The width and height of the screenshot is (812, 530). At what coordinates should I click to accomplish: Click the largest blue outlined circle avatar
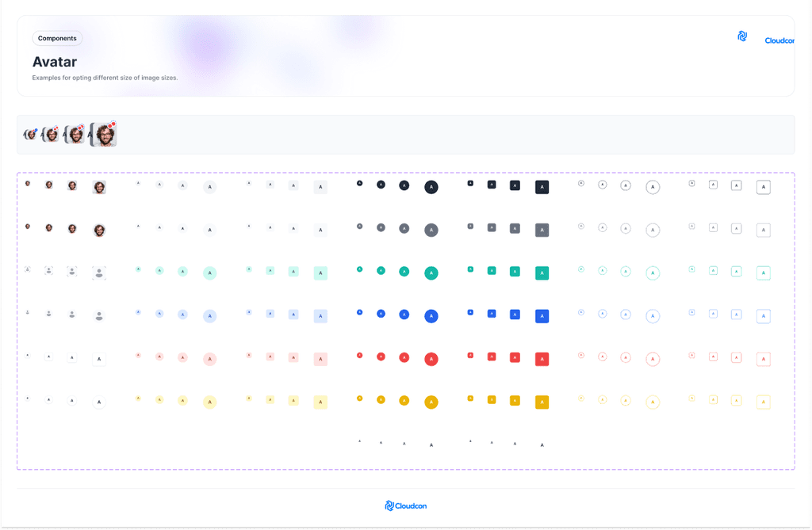pyautogui.click(x=653, y=316)
